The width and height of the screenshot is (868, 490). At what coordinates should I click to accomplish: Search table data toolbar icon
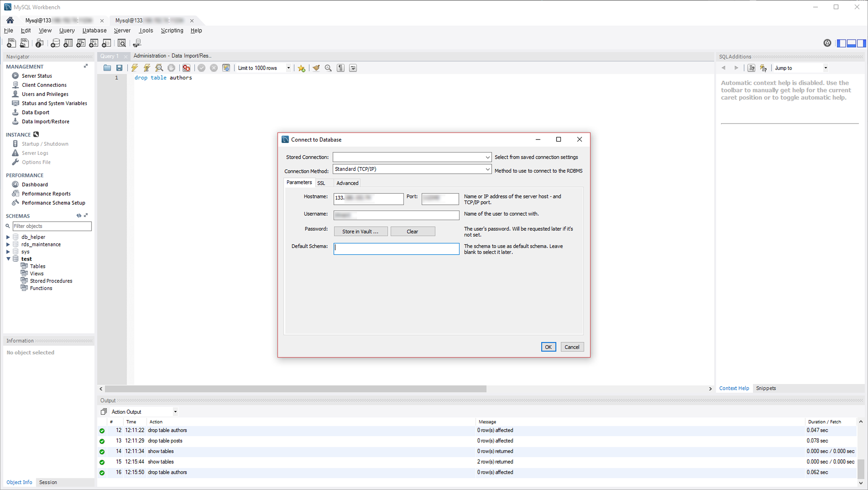(122, 43)
